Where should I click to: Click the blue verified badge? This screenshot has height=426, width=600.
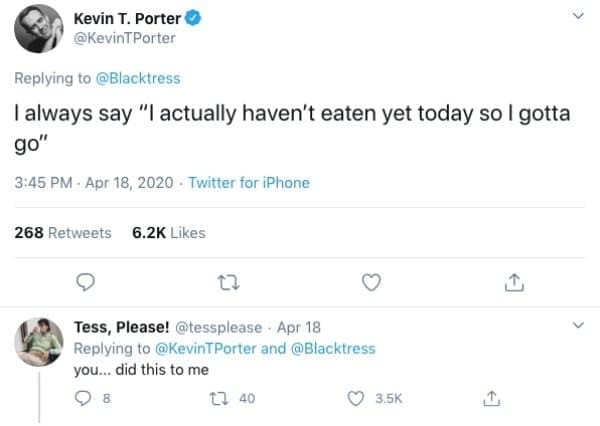click(195, 19)
